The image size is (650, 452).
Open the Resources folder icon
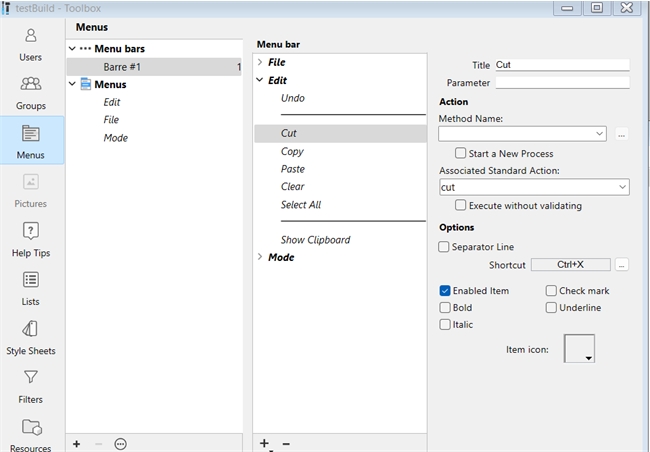pos(32,426)
